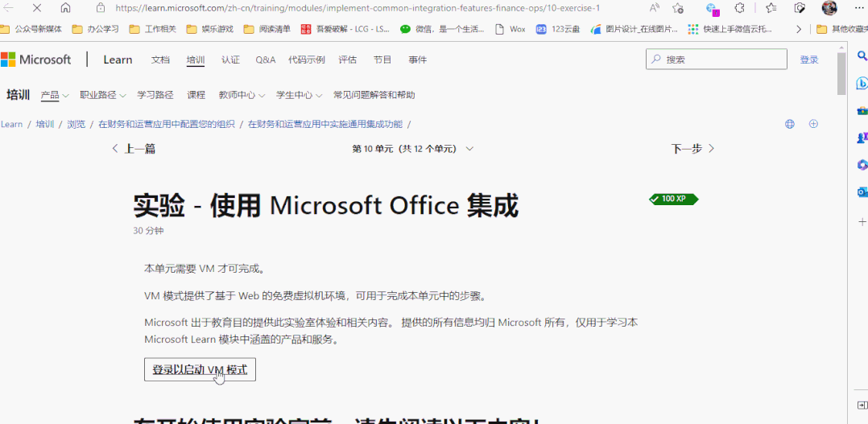Expand the bookmarks bar overflow chevron
868x424 pixels.
point(798,29)
